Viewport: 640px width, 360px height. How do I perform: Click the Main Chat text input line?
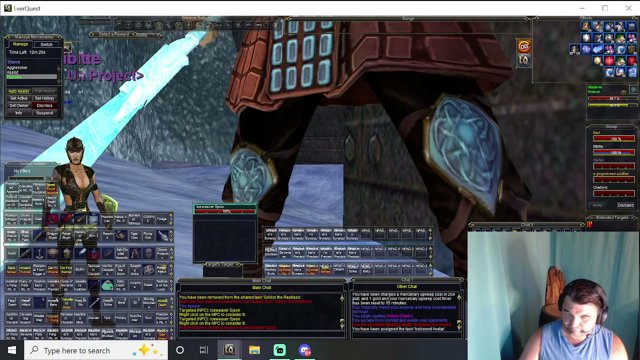[261, 333]
